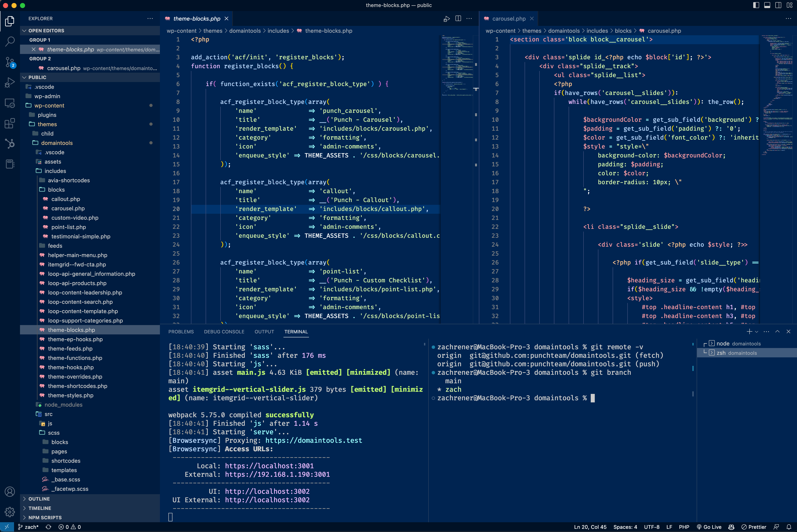Open more actions for carousel.php editor group
This screenshot has width=797, height=532.
pos(788,19)
